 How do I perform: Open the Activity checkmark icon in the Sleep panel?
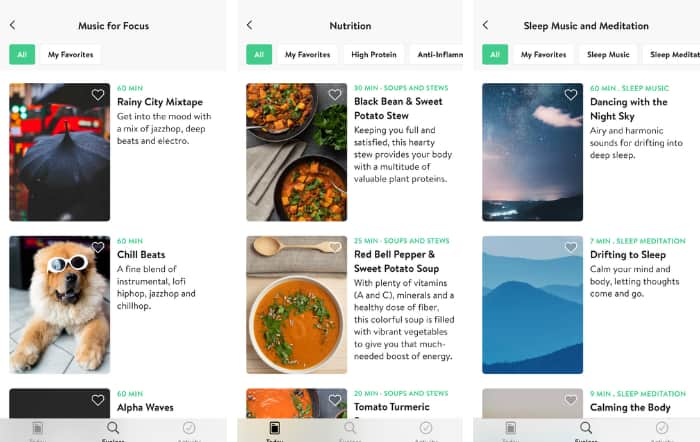662,428
